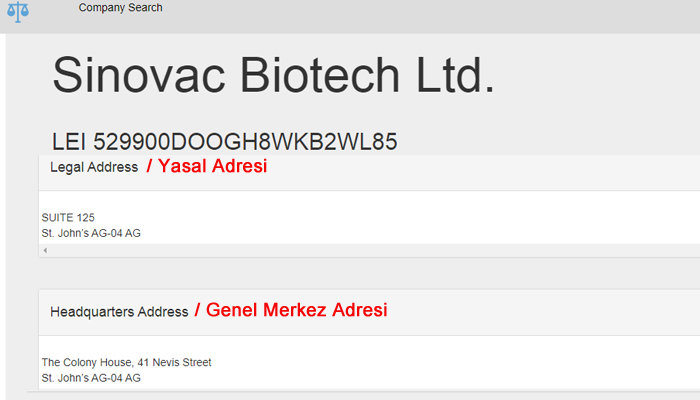Click The Colony House, 41 Nevis Street line
Viewport: 700px width, 400px height.
tap(126, 362)
